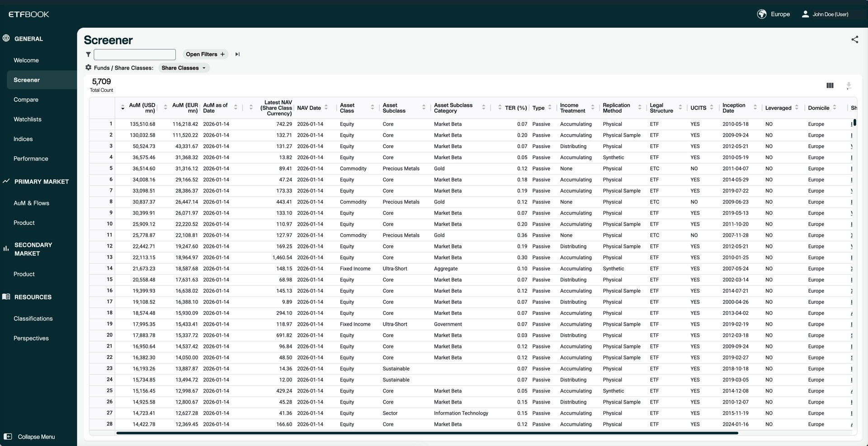Click sort arrows beside Leveraged column

click(x=797, y=108)
